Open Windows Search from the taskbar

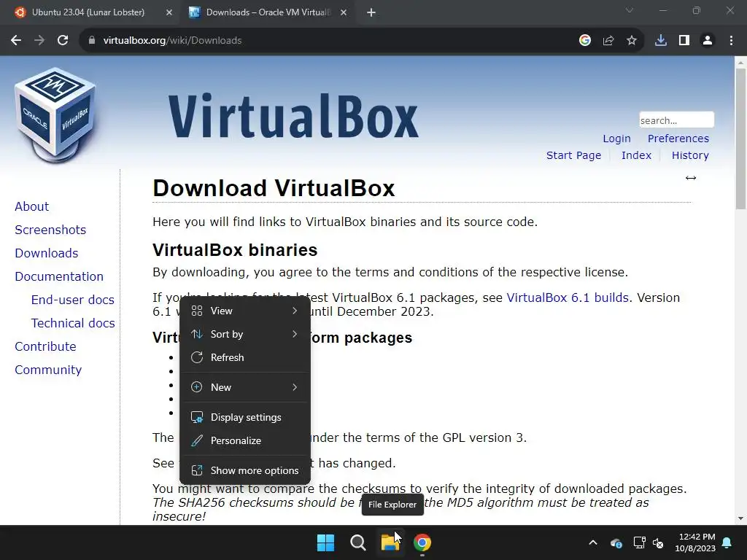point(357,542)
